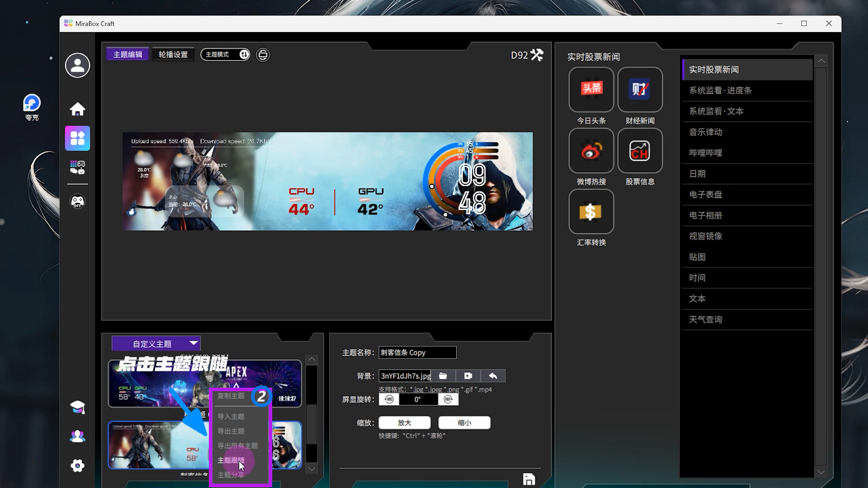Image resolution: width=868 pixels, height=488 pixels.
Task: Toggle the 主题模式 mode switch
Action: tap(225, 55)
